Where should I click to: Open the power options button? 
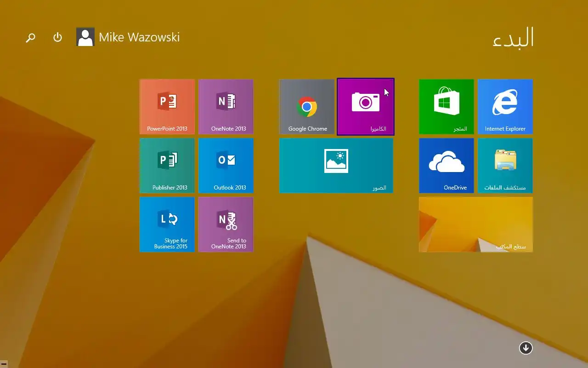[57, 37]
